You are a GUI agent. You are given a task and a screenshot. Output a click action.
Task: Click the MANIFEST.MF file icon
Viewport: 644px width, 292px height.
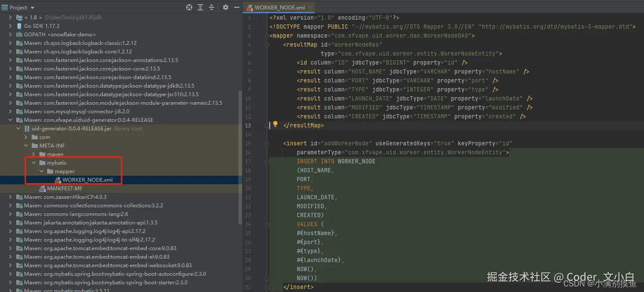(42, 189)
